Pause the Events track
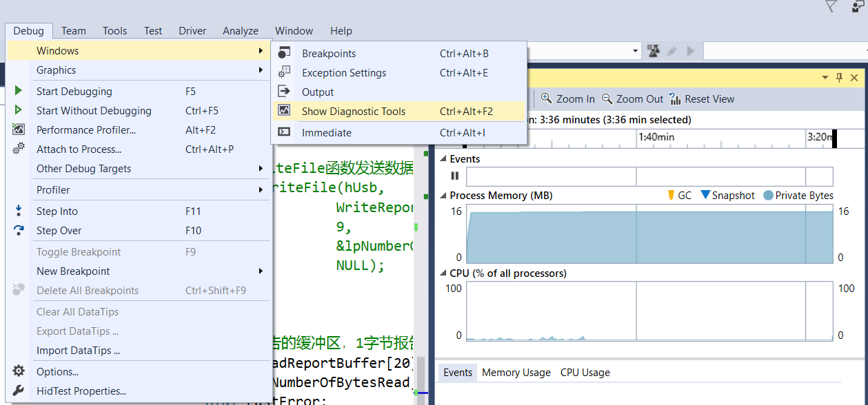This screenshot has width=868, height=405. coord(454,176)
